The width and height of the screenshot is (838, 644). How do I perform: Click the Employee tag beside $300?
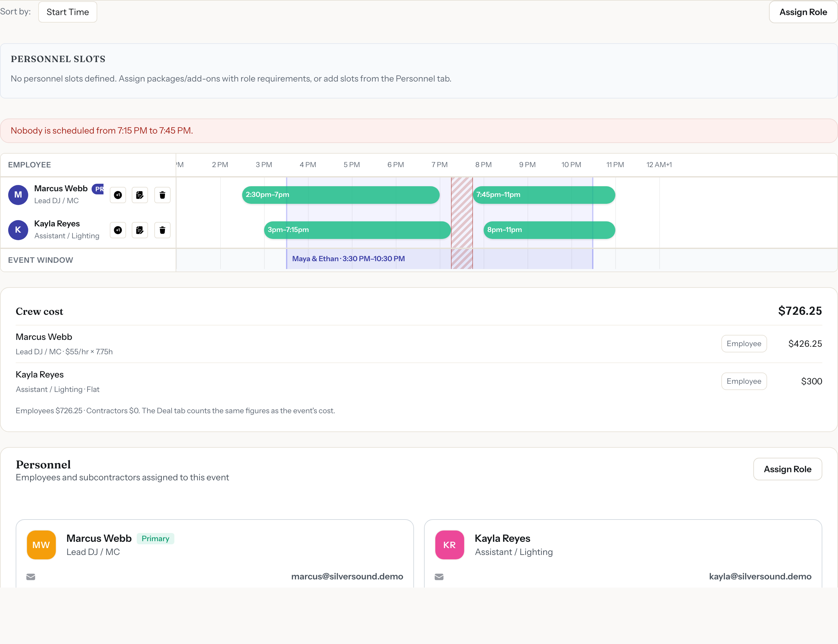click(x=744, y=381)
